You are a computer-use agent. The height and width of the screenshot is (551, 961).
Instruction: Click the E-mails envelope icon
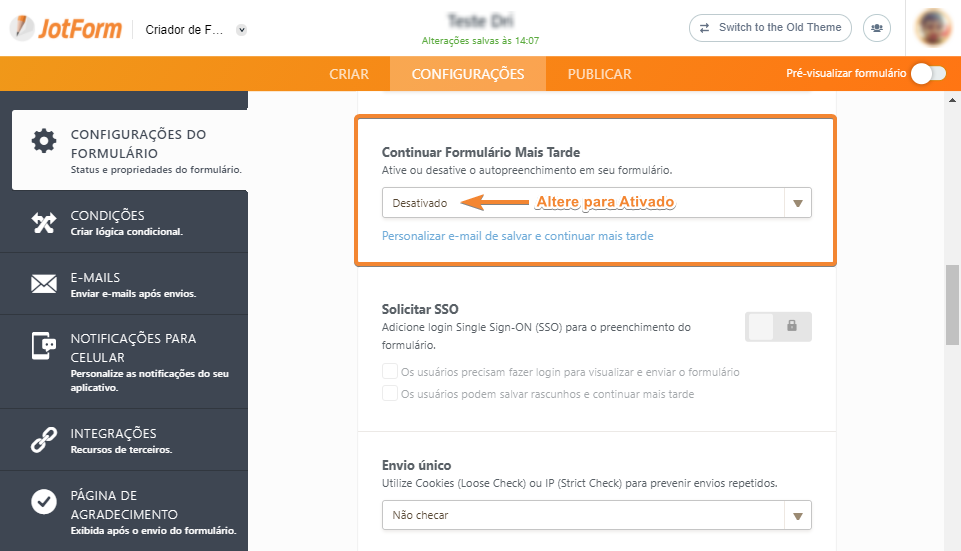(x=44, y=284)
